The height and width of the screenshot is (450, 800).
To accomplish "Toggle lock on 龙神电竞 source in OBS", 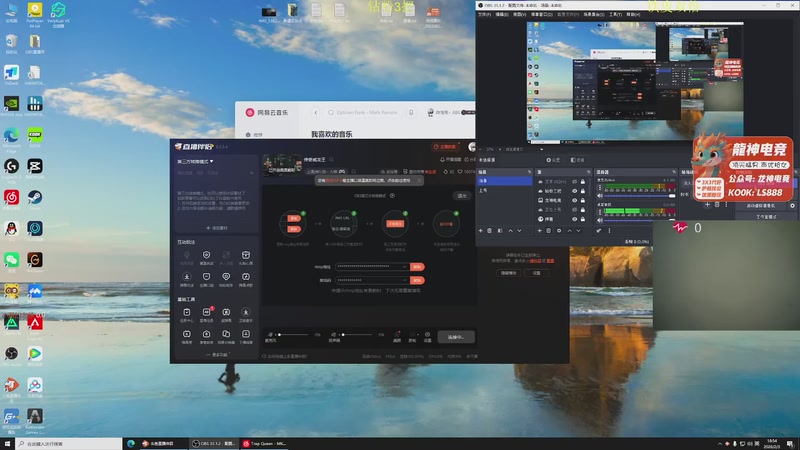I will coord(583,201).
